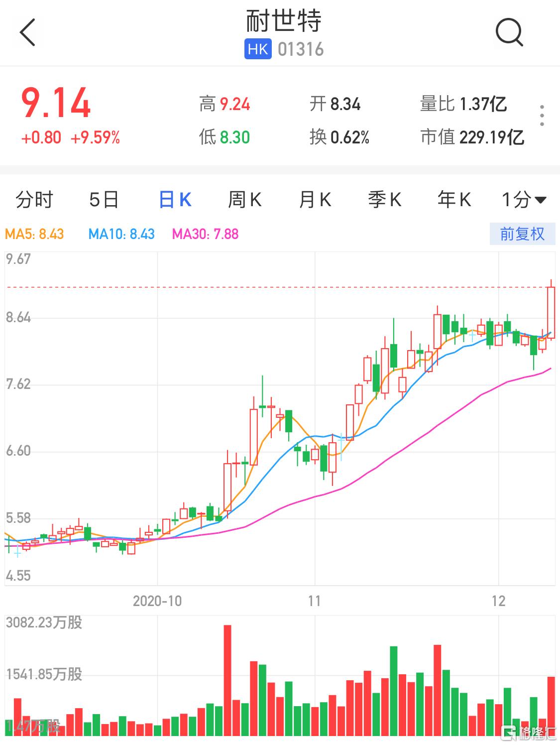Tap the high value 9.24
The image size is (560, 745).
coord(235,104)
